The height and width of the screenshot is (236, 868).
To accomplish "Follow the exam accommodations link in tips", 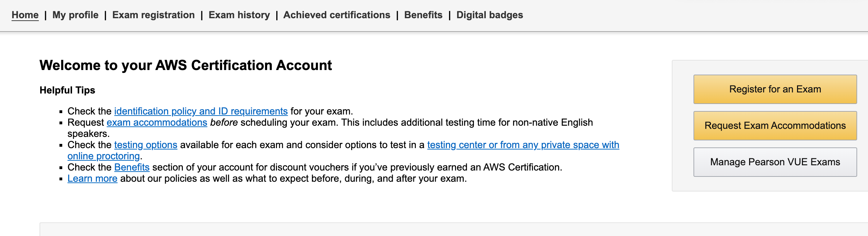I will [157, 123].
